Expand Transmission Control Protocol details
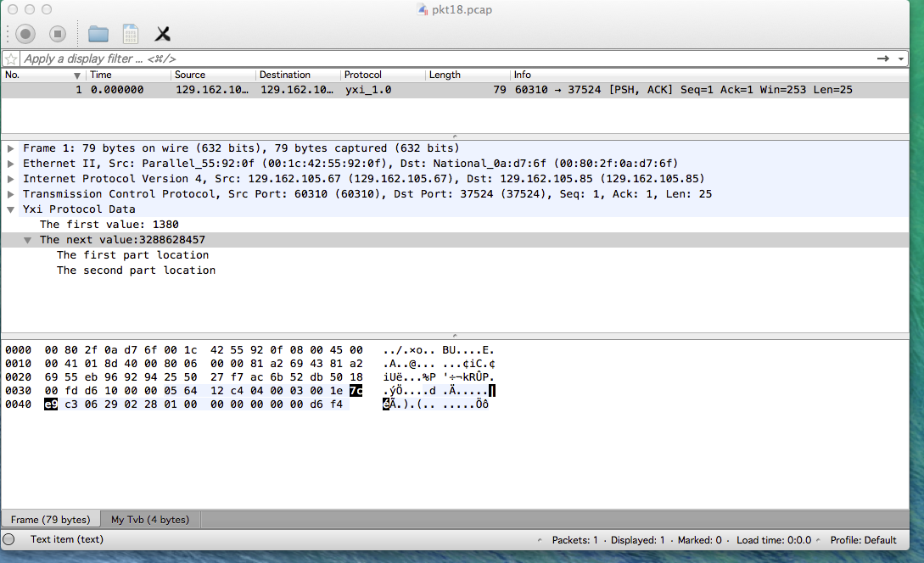Viewport: 924px width, 563px height. [x=11, y=194]
